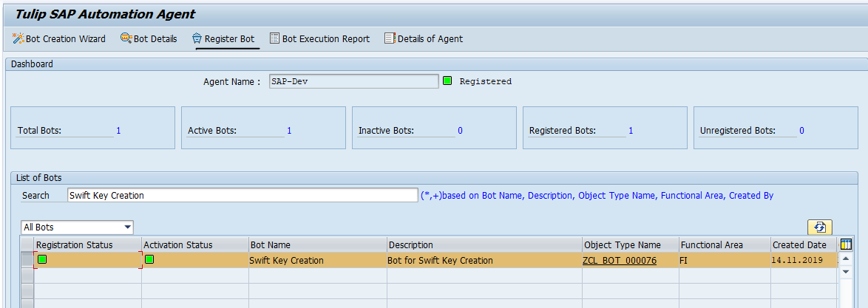This screenshot has height=308, width=868.
Task: Open Details of Agent
Action: [424, 38]
